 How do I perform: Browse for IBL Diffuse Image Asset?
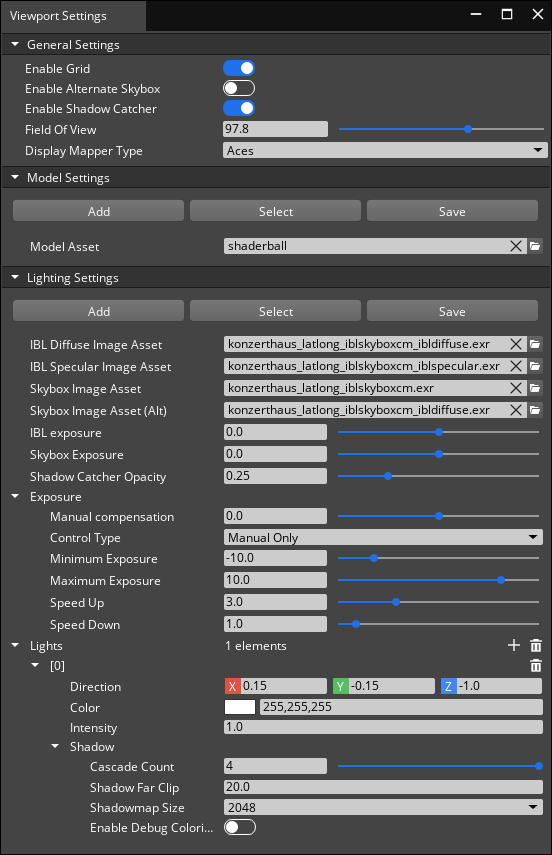click(535, 344)
